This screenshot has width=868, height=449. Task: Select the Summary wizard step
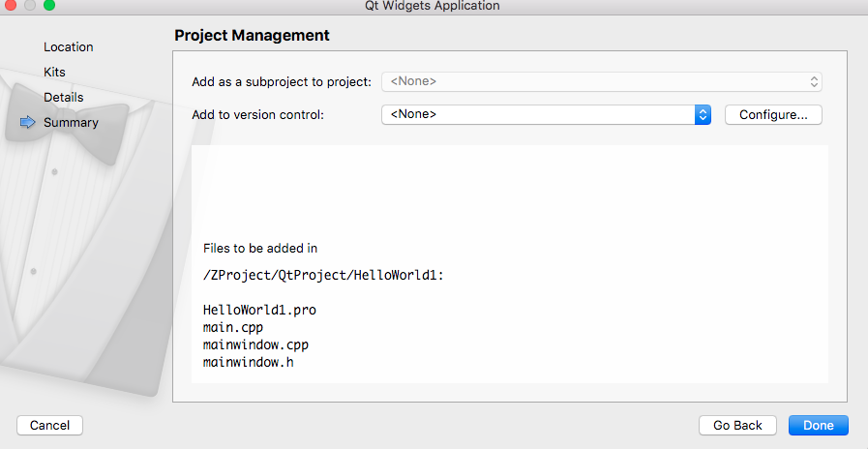coord(71,122)
